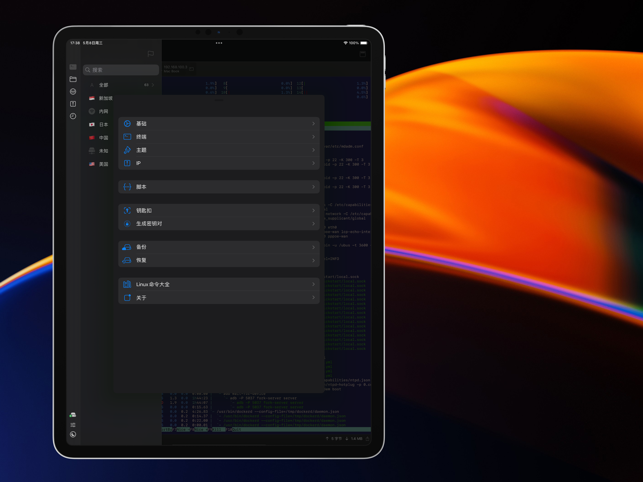
Task: Select the 美国 group in sidebar
Action: 98,164
